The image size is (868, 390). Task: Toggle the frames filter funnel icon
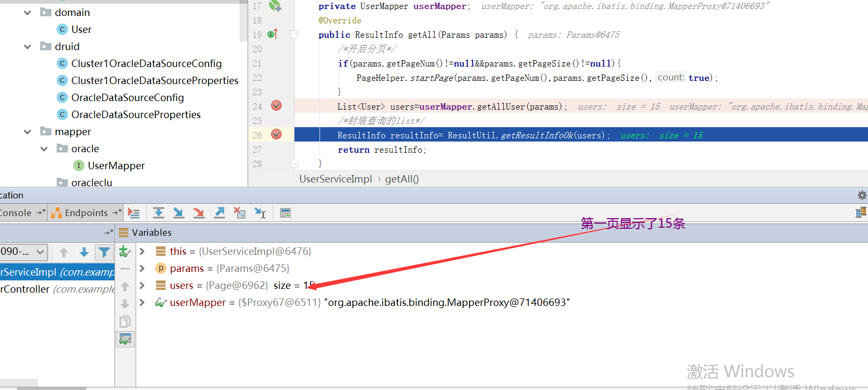click(x=104, y=252)
